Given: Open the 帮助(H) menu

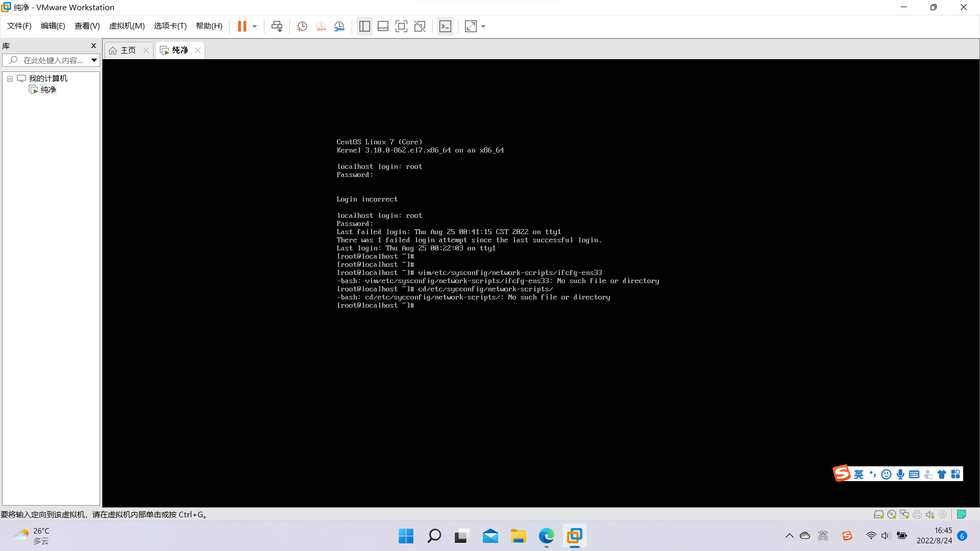Looking at the screenshot, I should tap(209, 26).
